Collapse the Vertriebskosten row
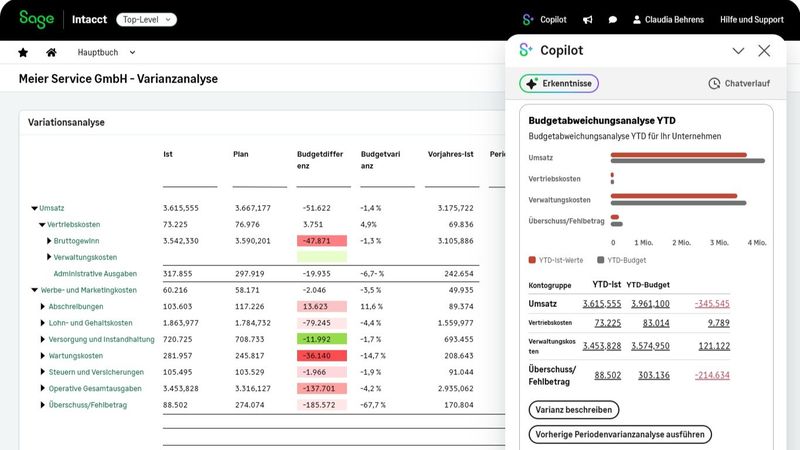The image size is (800, 450). [x=42, y=224]
